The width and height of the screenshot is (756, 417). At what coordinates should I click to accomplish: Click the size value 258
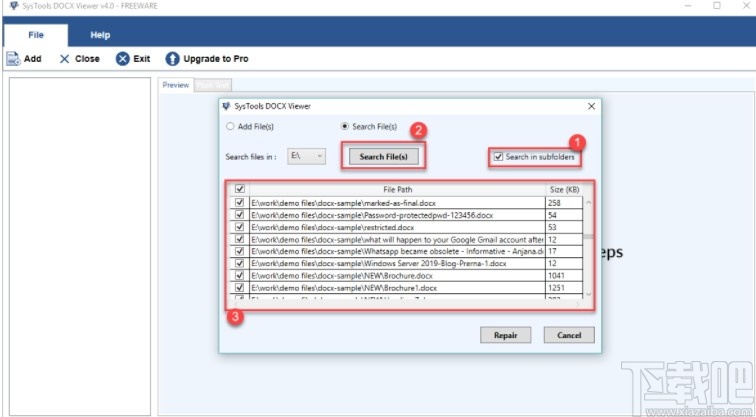[x=554, y=203]
